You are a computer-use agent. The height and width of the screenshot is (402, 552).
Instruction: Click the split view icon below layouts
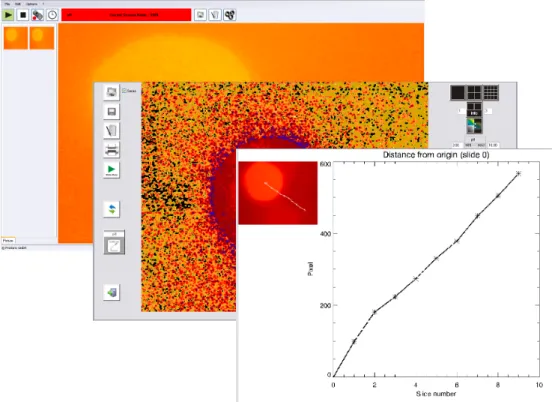[474, 109]
